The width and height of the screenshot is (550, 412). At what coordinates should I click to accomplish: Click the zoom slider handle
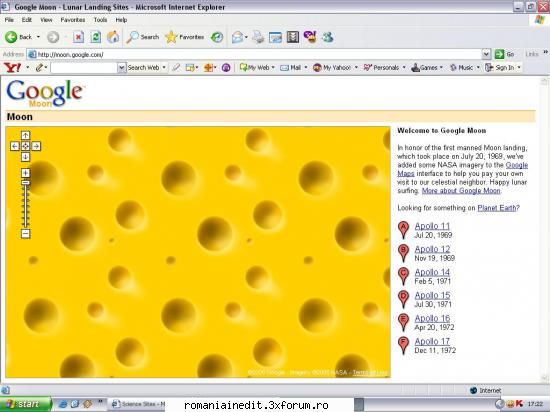tap(25, 182)
